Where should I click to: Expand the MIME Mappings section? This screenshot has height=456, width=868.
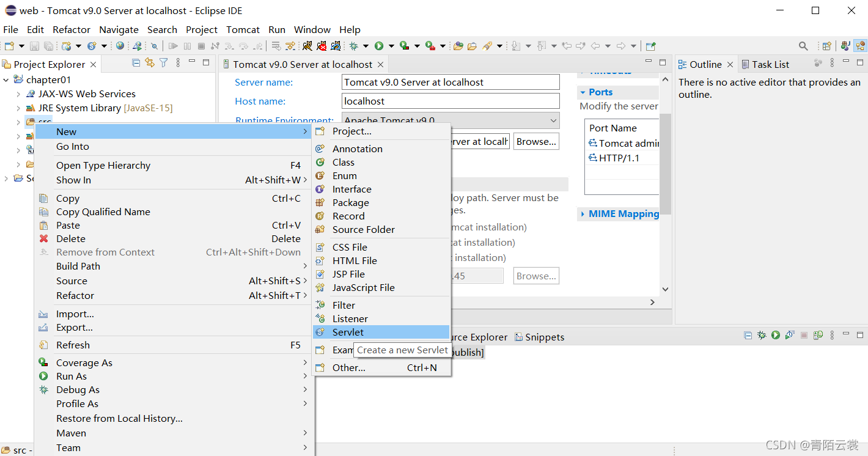[x=583, y=214]
